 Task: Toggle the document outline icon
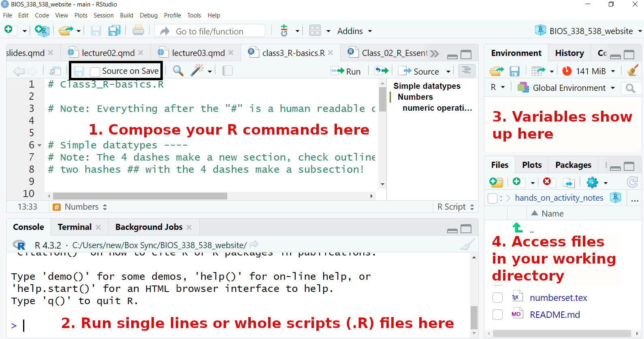(467, 71)
